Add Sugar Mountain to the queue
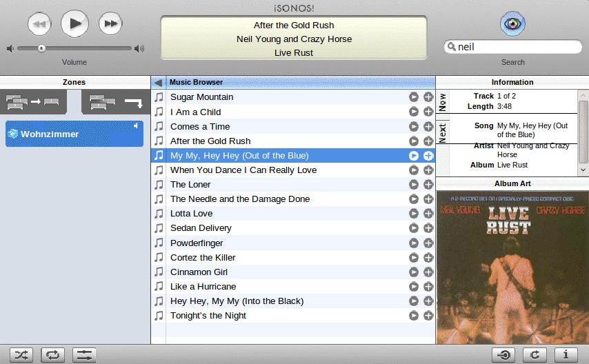 pos(428,97)
